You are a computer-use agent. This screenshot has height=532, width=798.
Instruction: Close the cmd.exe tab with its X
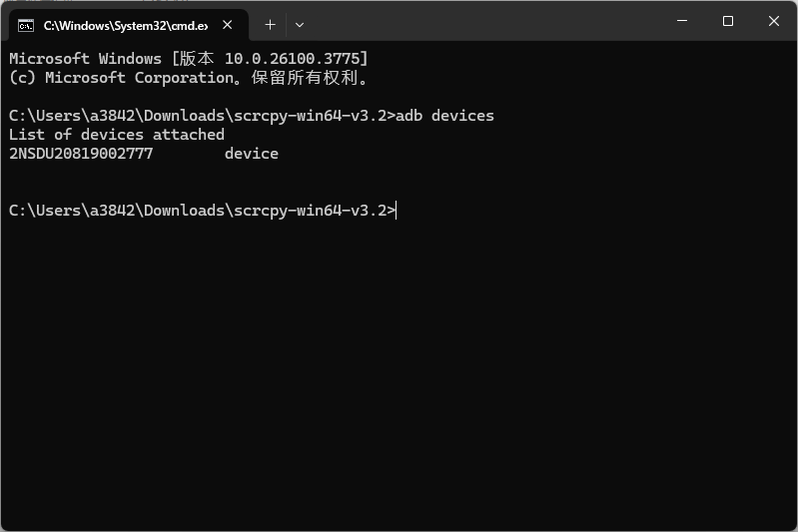pyautogui.click(x=228, y=25)
